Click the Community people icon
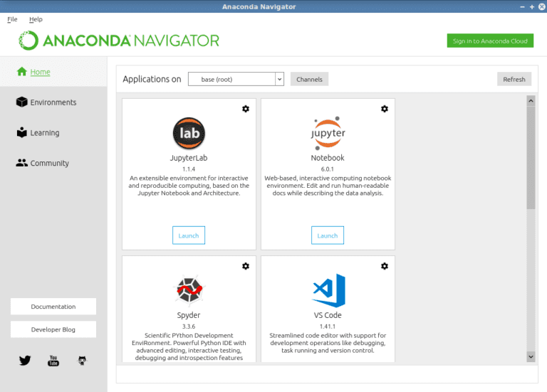This screenshot has height=392, width=547. point(21,163)
